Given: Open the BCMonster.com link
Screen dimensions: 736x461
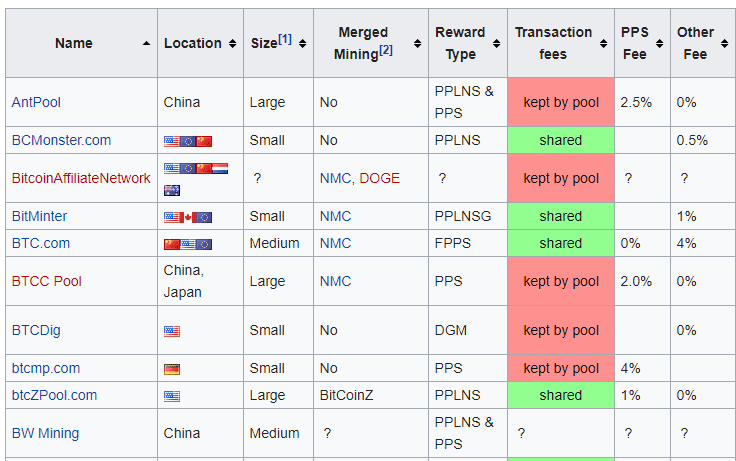Looking at the screenshot, I should [61, 140].
